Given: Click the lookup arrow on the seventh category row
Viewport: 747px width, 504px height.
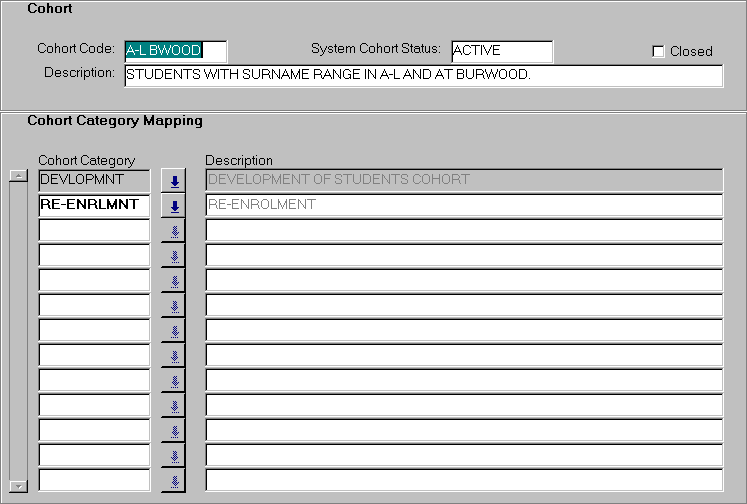Looking at the screenshot, I should tap(174, 331).
